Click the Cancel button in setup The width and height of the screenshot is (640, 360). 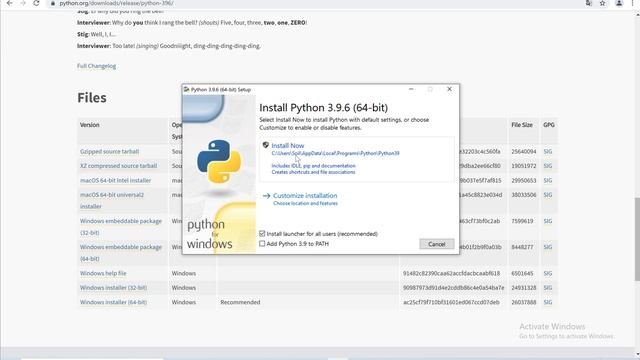coord(436,244)
